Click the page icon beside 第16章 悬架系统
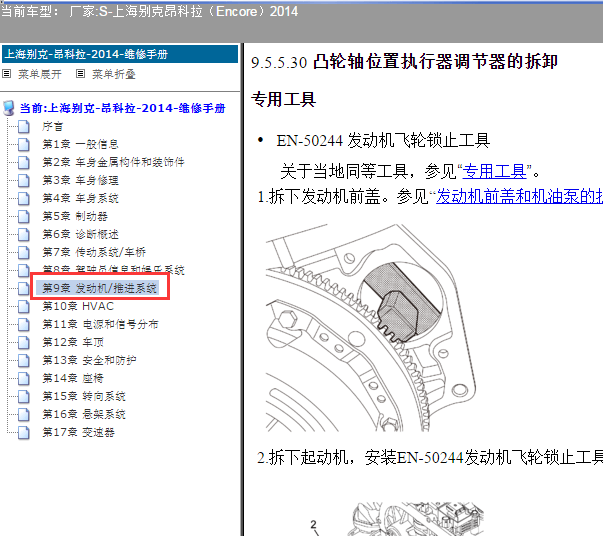The height and width of the screenshot is (536, 603). [x=24, y=414]
